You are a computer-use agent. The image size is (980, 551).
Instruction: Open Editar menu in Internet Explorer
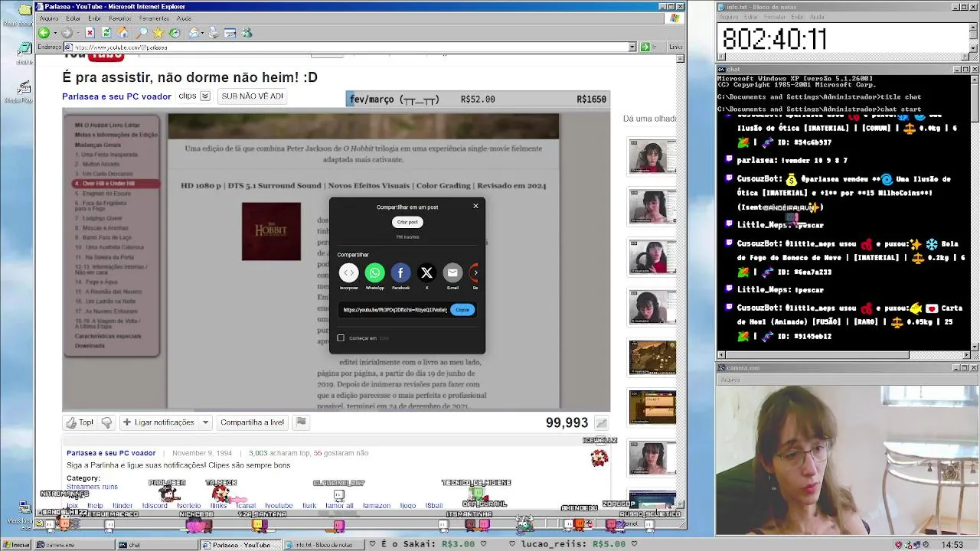(73, 18)
